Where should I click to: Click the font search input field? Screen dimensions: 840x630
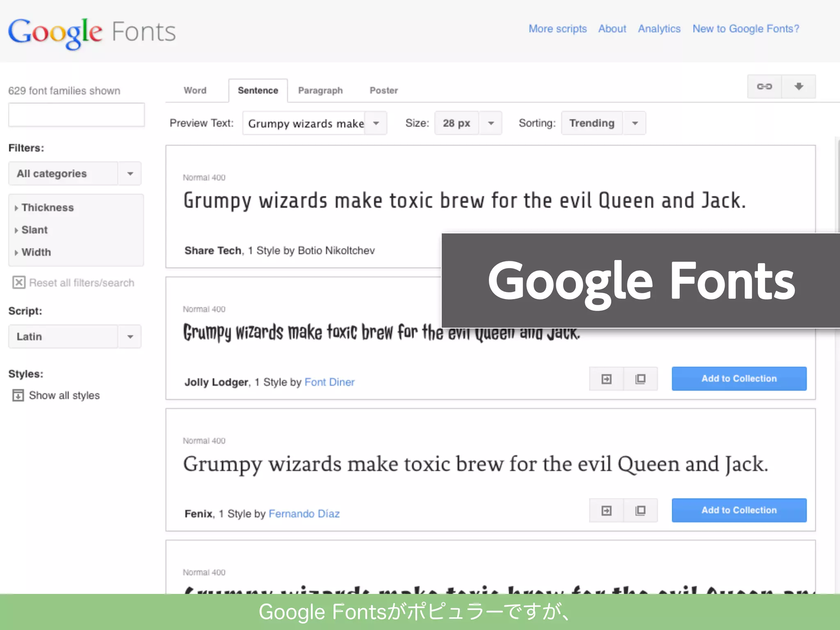[76, 115]
